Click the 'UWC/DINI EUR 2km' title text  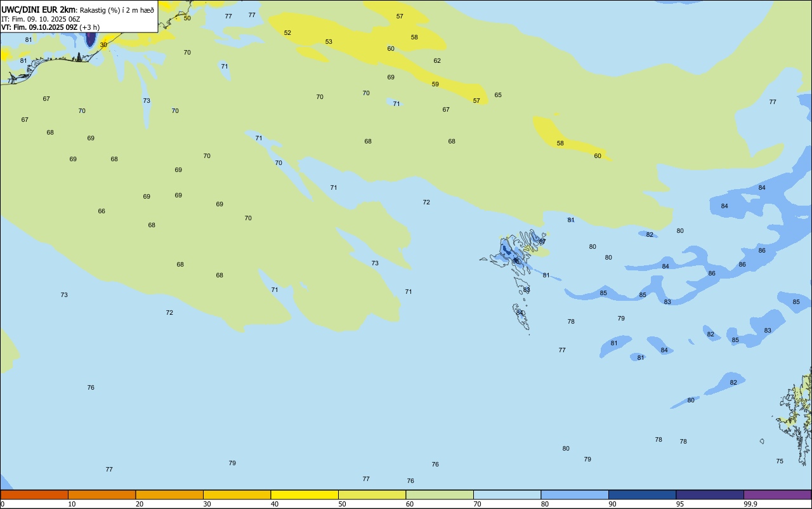click(38, 10)
